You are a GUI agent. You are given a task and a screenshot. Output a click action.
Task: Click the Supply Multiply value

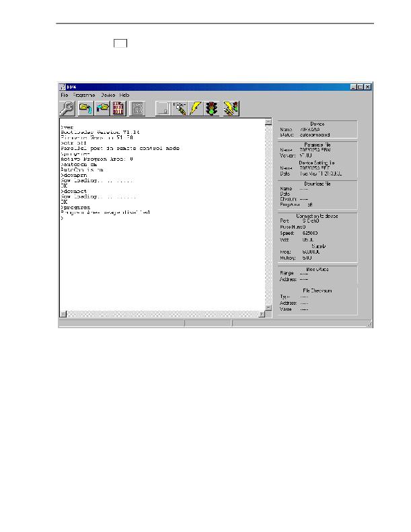click(x=307, y=258)
